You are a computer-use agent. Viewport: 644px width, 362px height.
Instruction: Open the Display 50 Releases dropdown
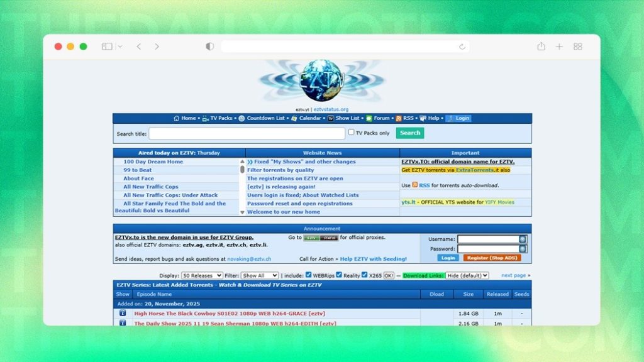coord(202,275)
